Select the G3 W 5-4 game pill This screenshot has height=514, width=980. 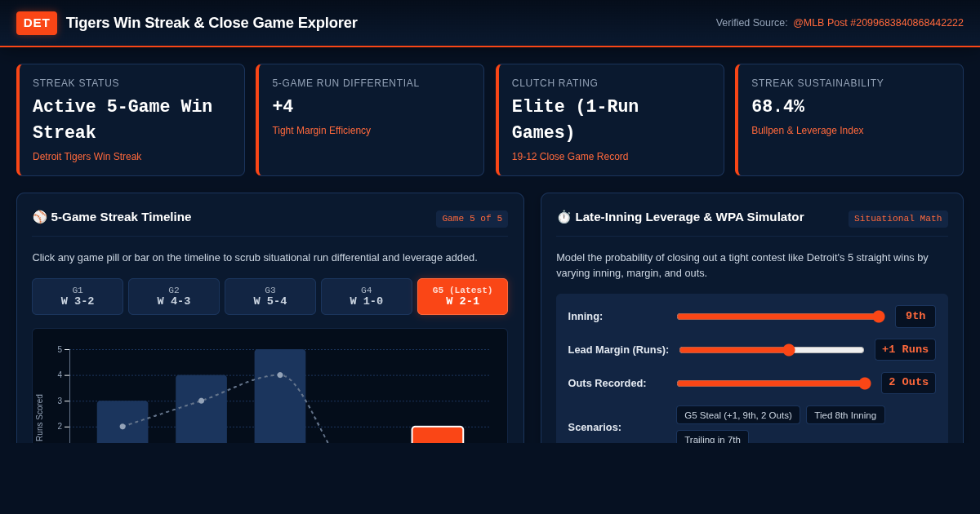270,296
